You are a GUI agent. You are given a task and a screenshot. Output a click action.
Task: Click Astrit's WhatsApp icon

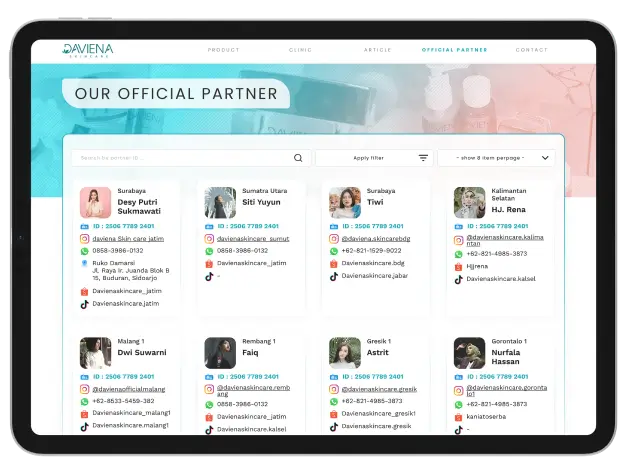click(x=335, y=401)
